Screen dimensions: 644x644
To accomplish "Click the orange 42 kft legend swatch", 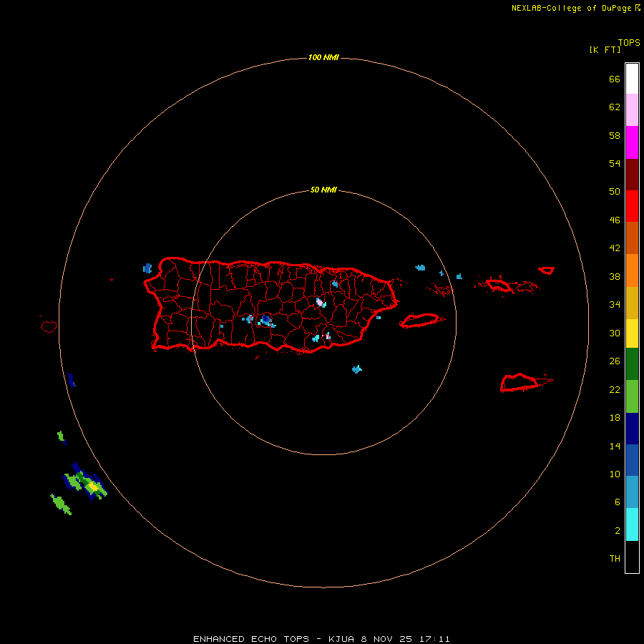I will [x=632, y=270].
